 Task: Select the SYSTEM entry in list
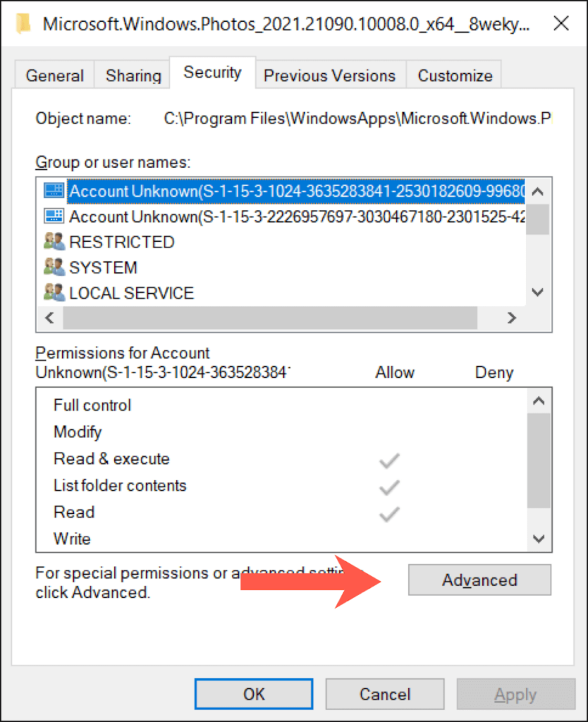click(x=103, y=268)
